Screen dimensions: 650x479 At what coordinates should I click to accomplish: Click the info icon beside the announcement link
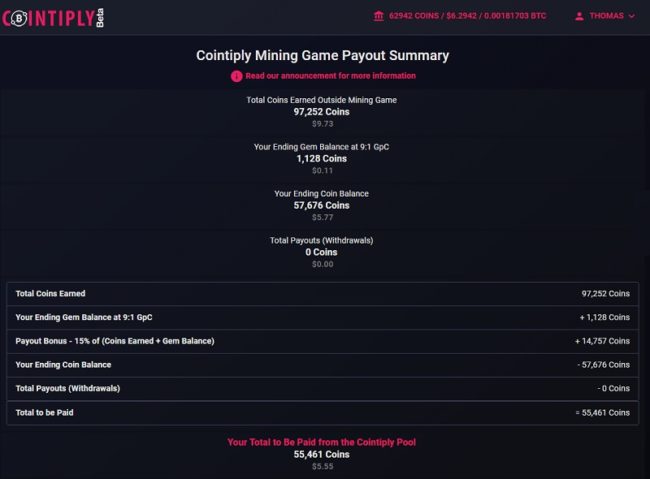237,76
